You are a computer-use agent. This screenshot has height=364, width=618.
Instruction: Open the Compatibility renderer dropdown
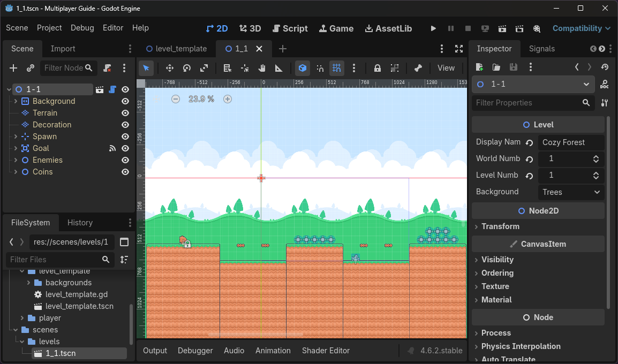(x=582, y=28)
